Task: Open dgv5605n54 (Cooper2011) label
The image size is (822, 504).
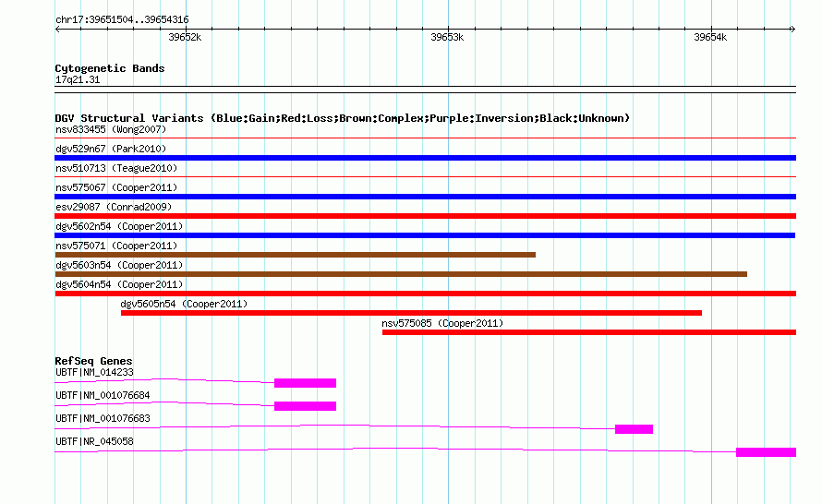Action: 184,304
